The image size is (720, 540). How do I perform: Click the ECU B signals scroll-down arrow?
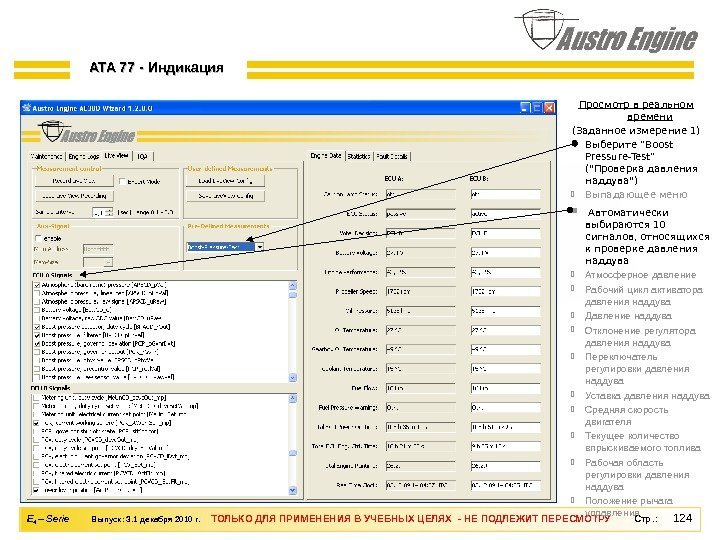point(293,490)
